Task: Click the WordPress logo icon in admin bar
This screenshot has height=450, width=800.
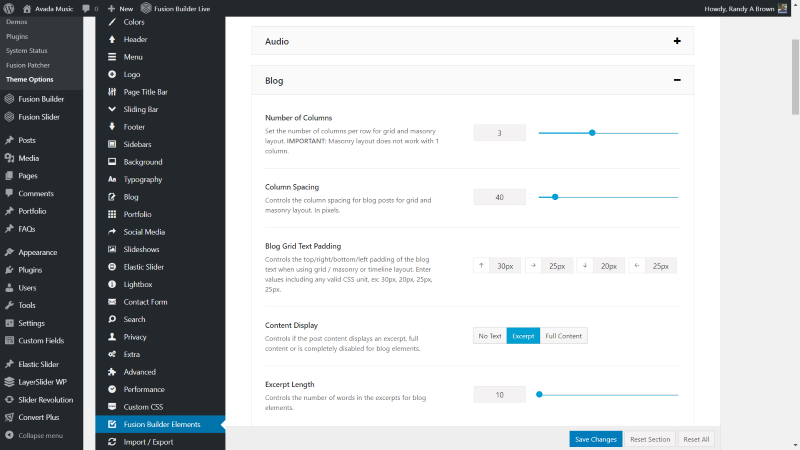Action: point(9,8)
